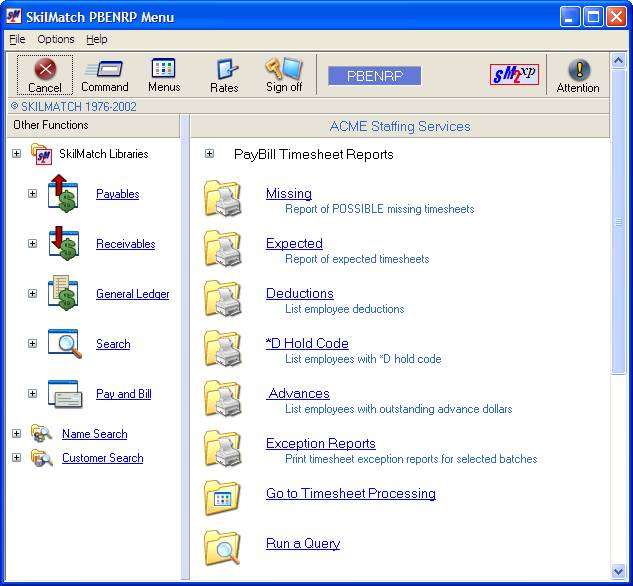Click the *D Hold Code printer folder icon
This screenshot has width=633, height=586.
[x=223, y=349]
